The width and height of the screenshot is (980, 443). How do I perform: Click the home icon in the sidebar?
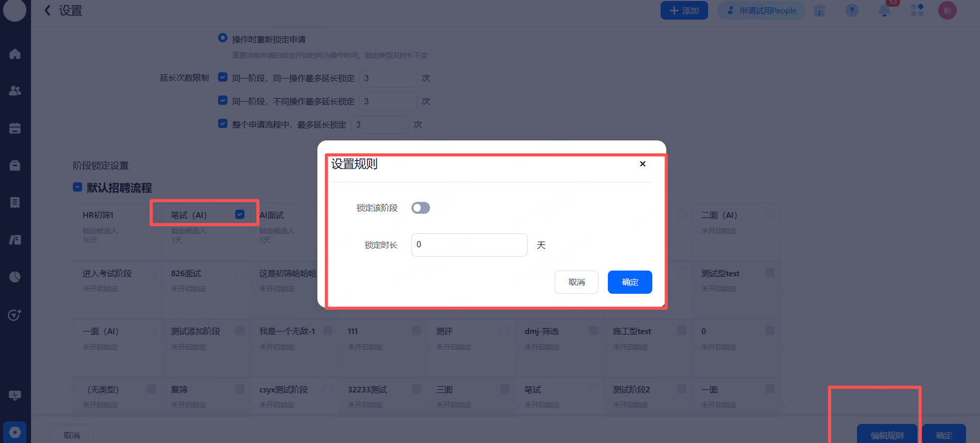(15, 54)
